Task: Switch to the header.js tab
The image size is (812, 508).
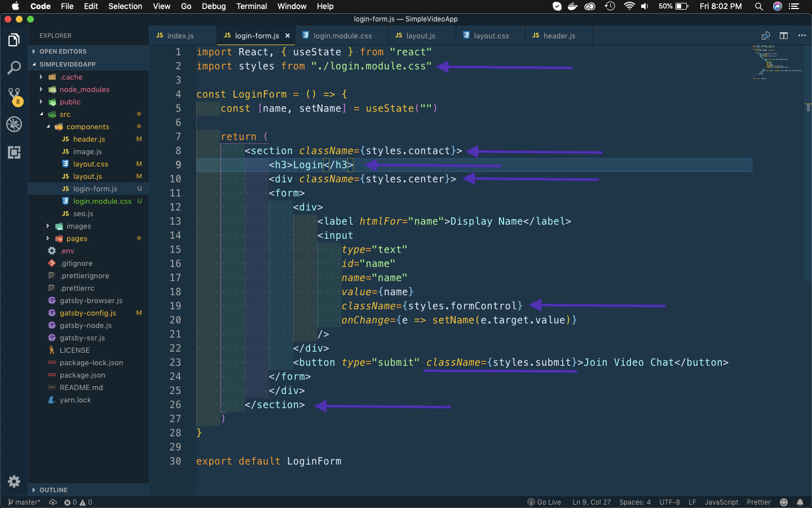Action: pyautogui.click(x=559, y=36)
